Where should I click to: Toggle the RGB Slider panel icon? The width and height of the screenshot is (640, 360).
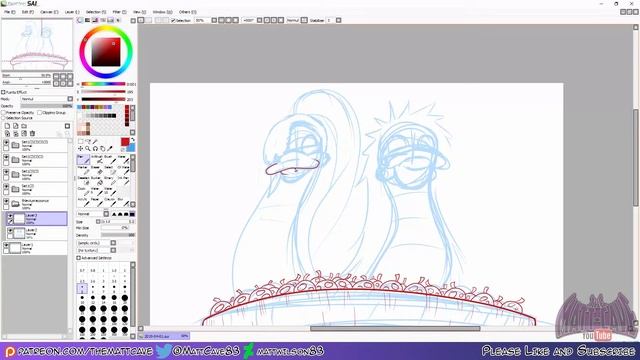87,20
